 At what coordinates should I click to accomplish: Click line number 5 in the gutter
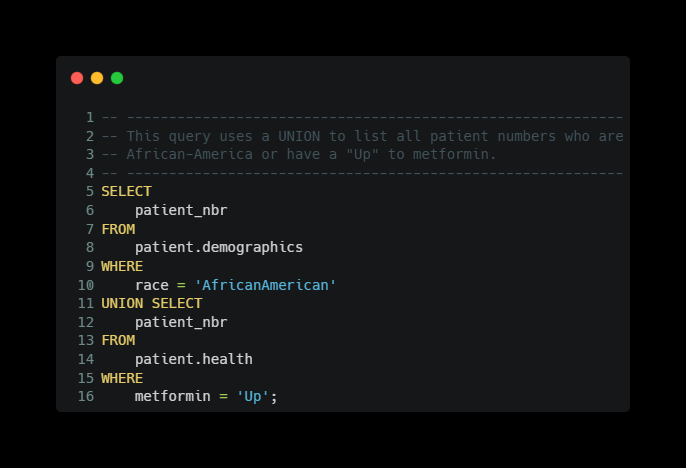[x=90, y=191]
